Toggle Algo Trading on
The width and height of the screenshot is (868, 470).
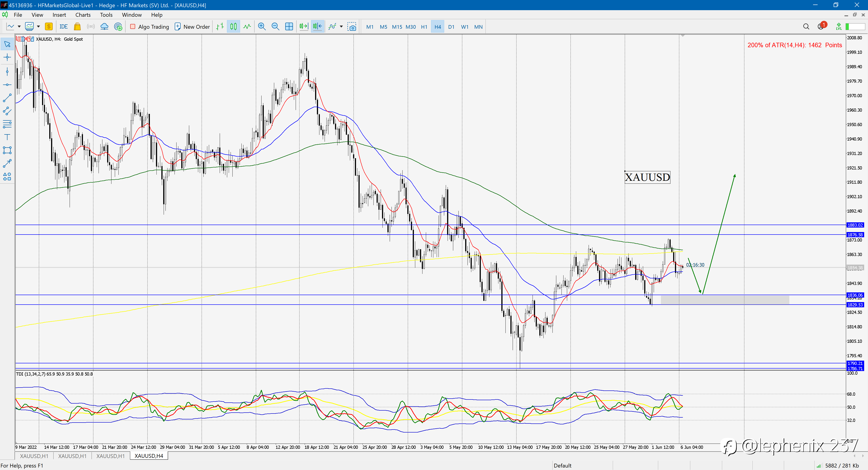pos(149,27)
